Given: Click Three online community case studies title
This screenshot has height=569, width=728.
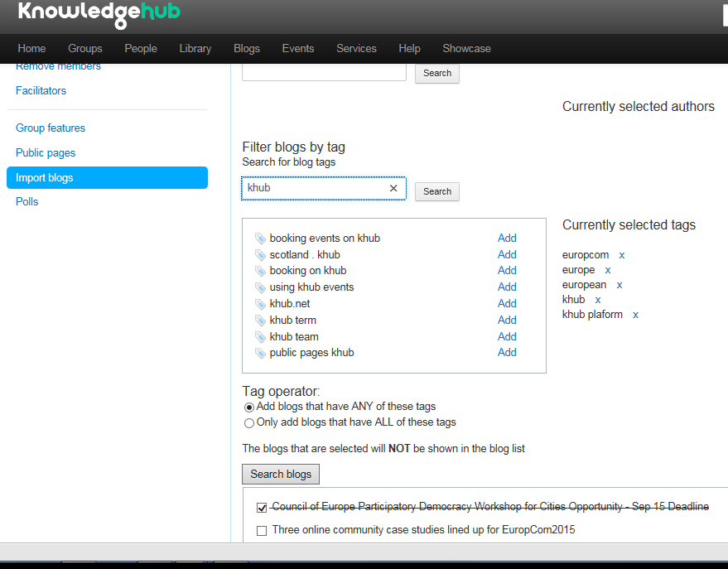Looking at the screenshot, I should tap(423, 530).
